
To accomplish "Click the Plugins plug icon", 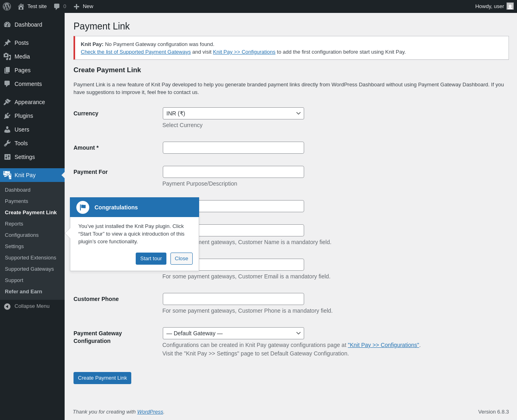I will pos(7,116).
